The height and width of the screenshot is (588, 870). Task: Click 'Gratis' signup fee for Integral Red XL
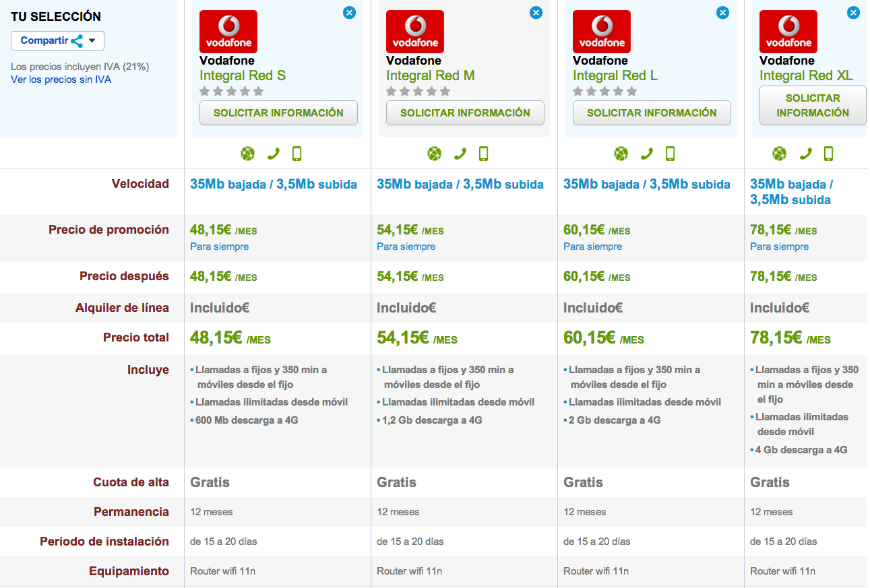pos(770,482)
